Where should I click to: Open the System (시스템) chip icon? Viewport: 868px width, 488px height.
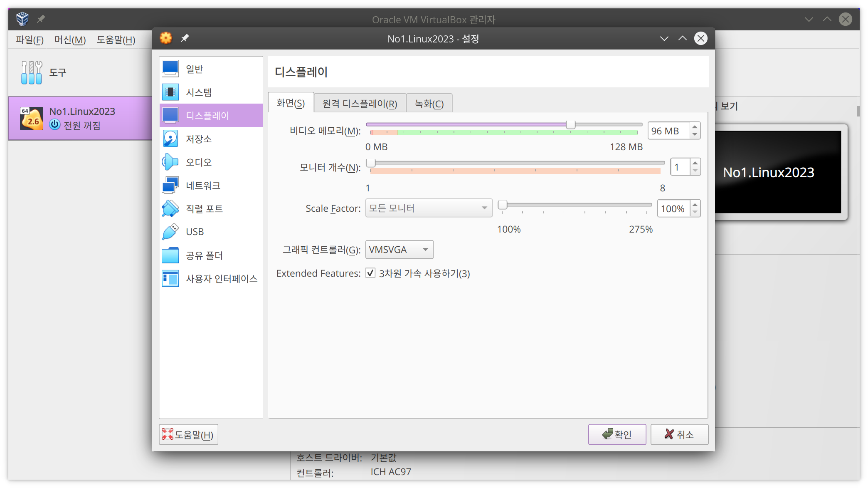tap(170, 92)
